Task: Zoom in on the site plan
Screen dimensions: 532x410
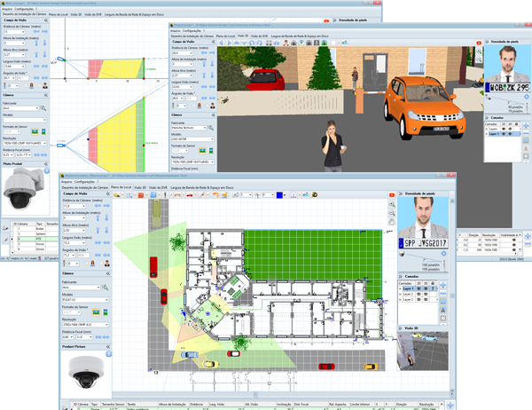Action: (x=392, y=204)
